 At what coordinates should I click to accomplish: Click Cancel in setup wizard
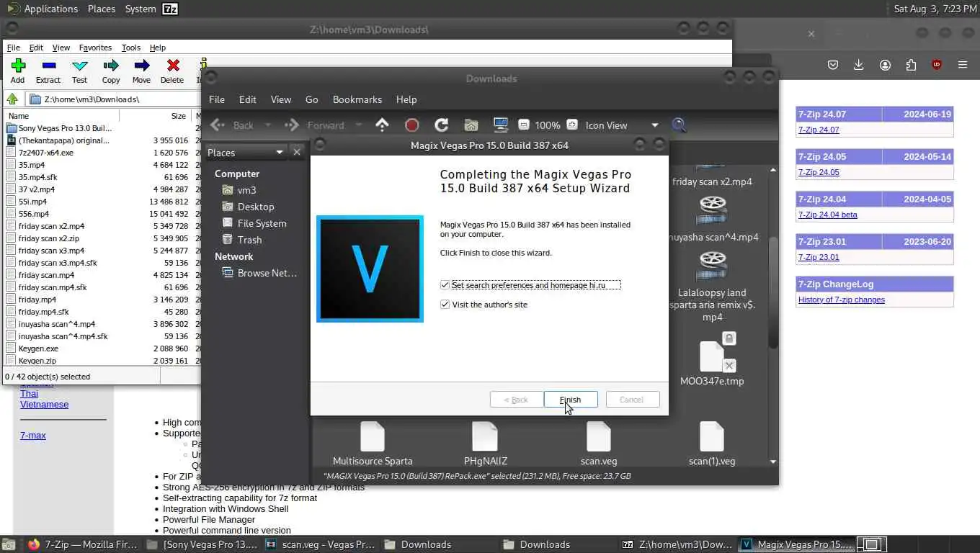click(x=631, y=400)
